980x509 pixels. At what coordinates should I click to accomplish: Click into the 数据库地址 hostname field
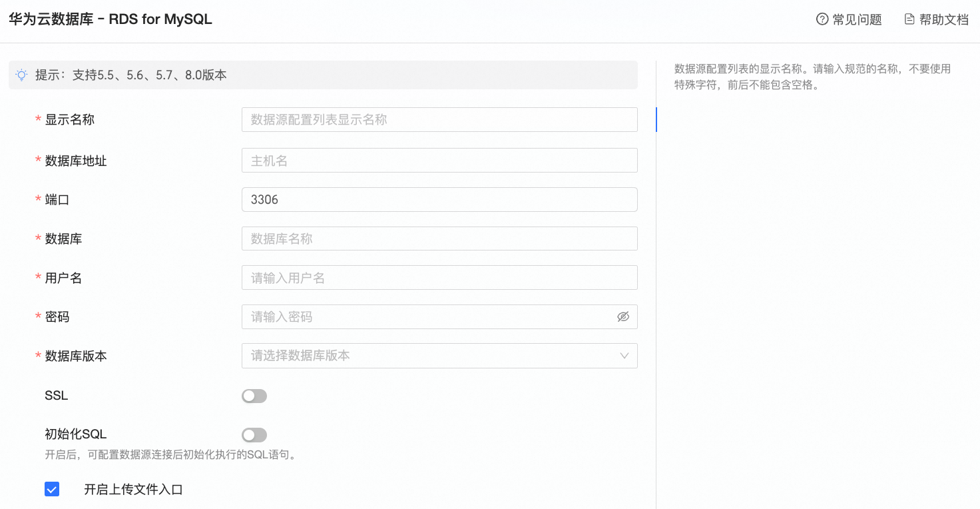[x=439, y=161]
